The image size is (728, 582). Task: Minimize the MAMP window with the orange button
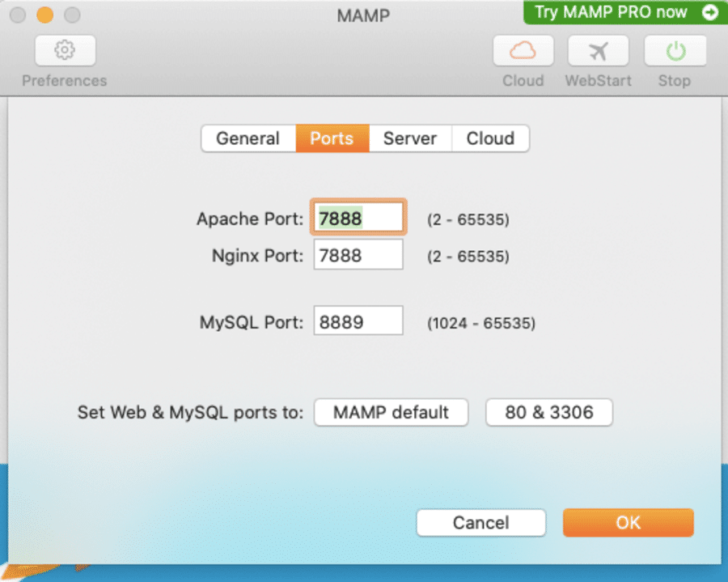(x=45, y=15)
